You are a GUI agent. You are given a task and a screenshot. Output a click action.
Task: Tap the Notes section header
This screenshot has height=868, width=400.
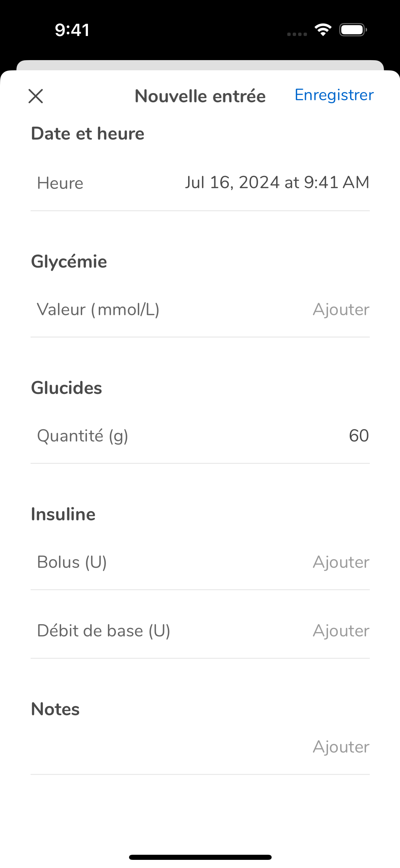pos(55,709)
